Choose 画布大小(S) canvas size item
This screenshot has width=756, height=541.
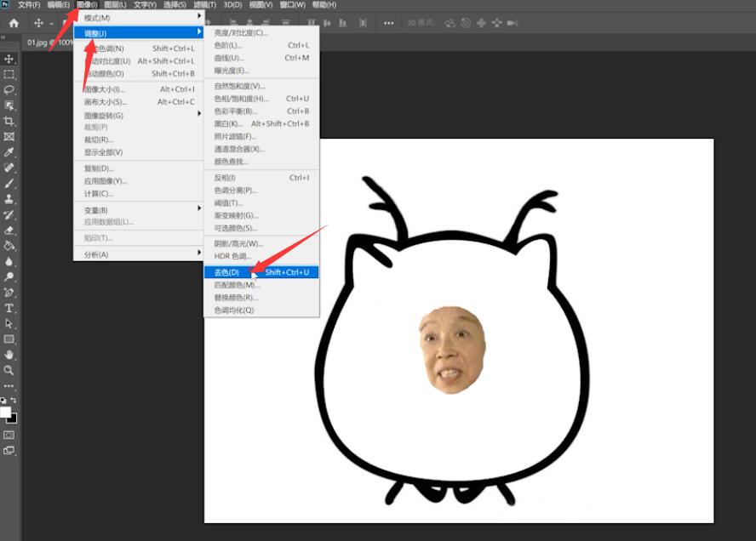(139, 101)
